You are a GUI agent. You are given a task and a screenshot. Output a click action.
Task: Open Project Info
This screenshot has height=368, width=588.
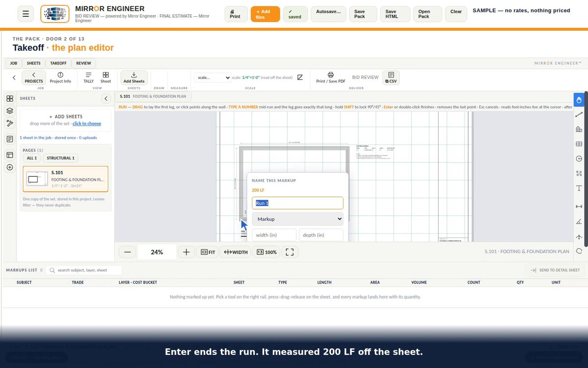[60, 78]
